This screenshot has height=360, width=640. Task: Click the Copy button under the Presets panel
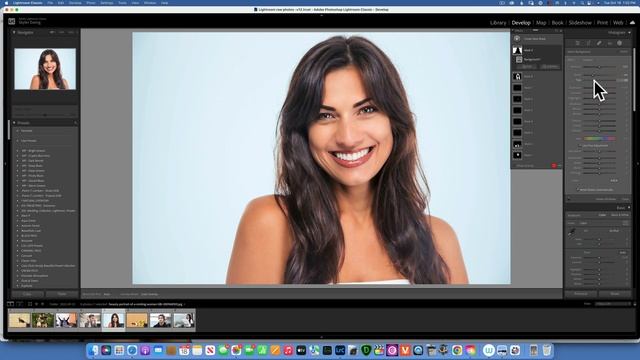pos(27,294)
